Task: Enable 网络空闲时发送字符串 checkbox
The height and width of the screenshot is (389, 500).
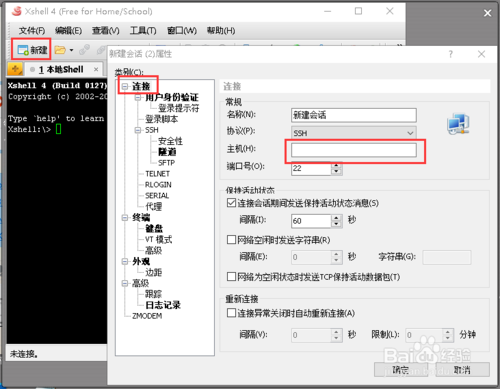Action: point(231,240)
